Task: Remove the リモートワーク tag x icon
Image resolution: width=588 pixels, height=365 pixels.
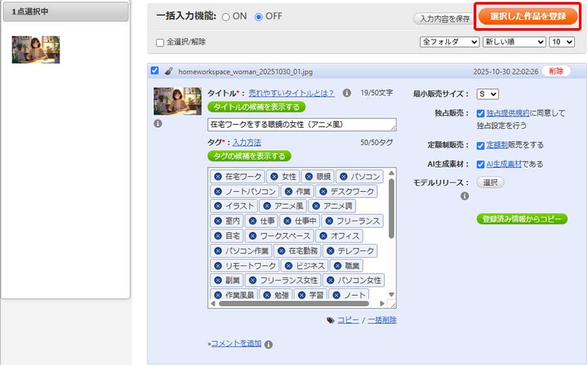Action: [x=218, y=266]
